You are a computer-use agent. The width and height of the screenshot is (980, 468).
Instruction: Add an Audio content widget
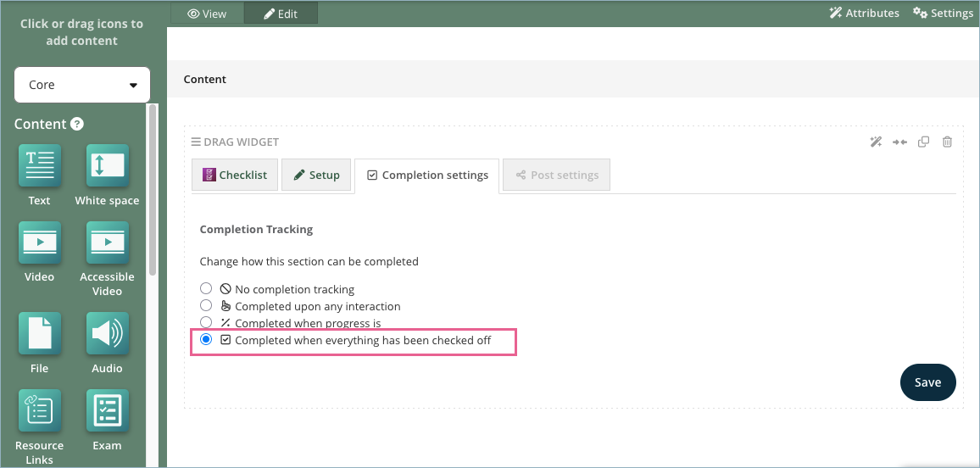click(x=108, y=334)
